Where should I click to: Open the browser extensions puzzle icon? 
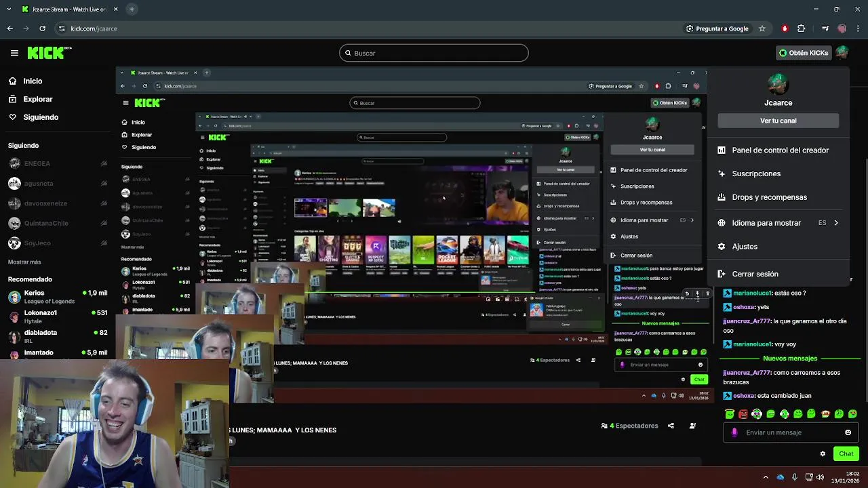point(802,28)
